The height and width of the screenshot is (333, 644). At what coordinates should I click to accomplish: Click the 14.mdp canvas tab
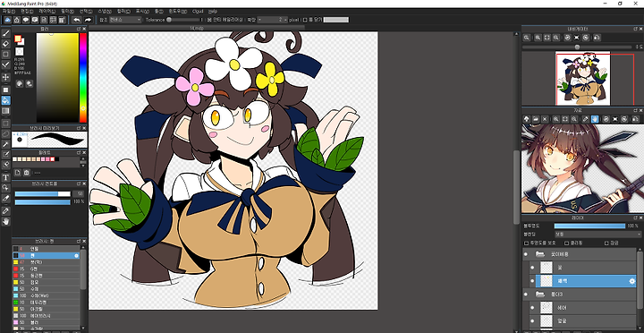(x=196, y=28)
